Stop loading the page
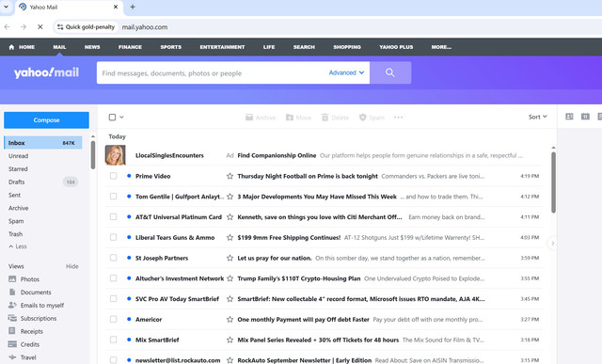The image size is (602, 364). click(40, 27)
